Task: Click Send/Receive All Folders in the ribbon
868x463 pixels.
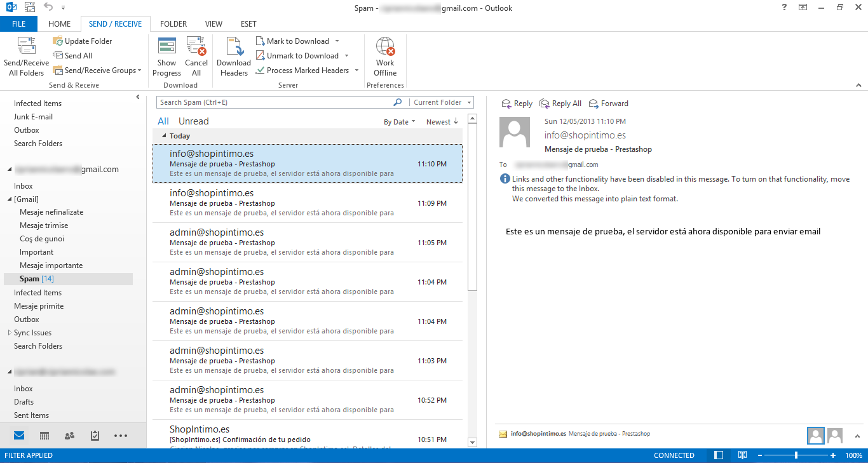Action: (26, 57)
